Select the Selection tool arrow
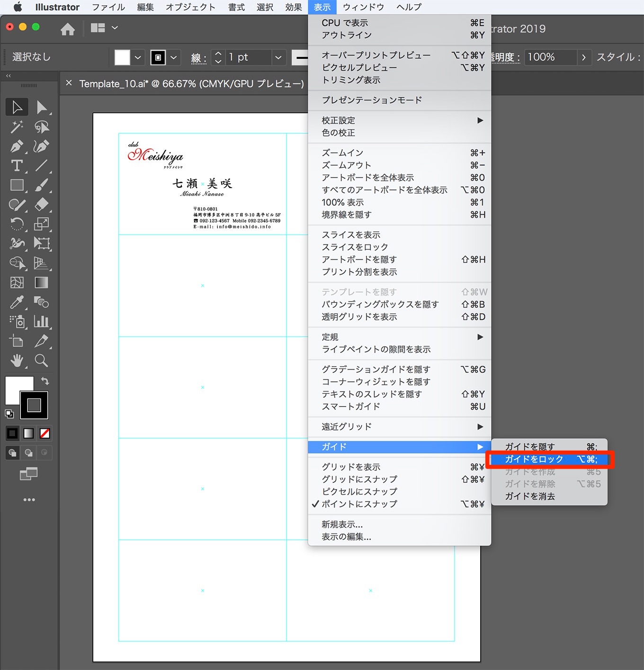644x670 pixels. tap(17, 107)
